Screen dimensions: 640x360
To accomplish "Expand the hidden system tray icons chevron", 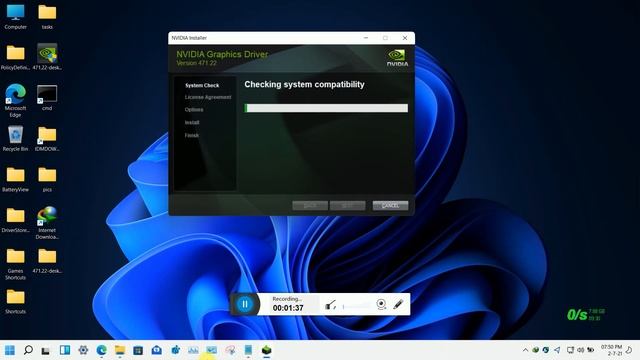I will click(x=525, y=350).
